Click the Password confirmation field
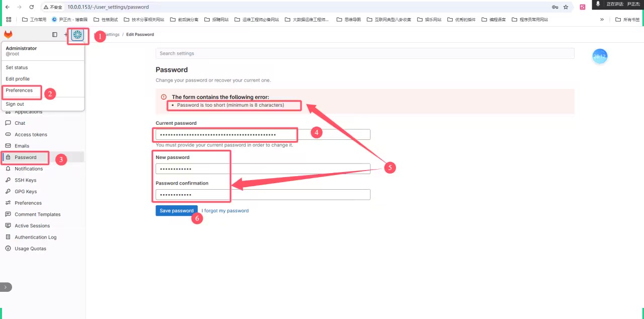The height and width of the screenshot is (319, 644). click(263, 195)
